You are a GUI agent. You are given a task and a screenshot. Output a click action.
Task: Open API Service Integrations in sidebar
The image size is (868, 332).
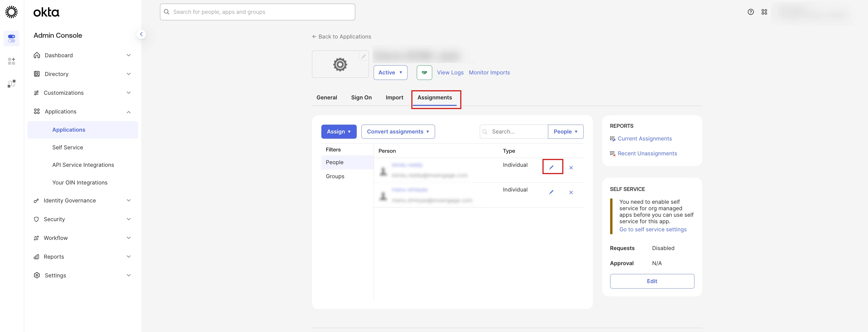point(83,165)
